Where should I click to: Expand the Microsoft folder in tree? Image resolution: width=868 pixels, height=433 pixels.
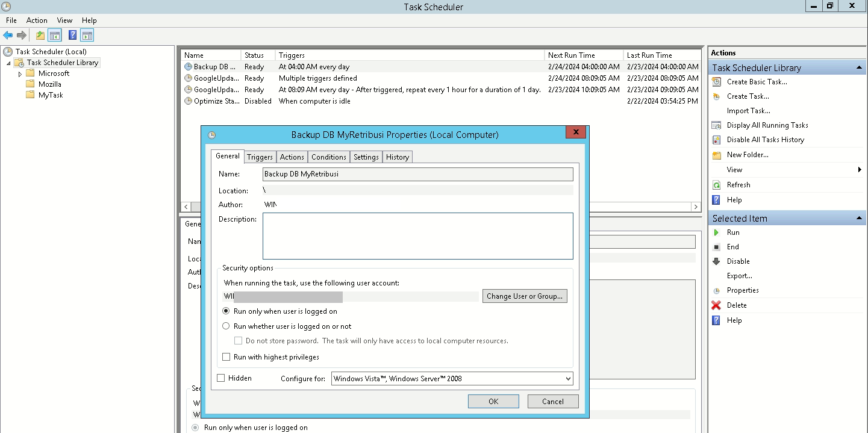click(20, 73)
